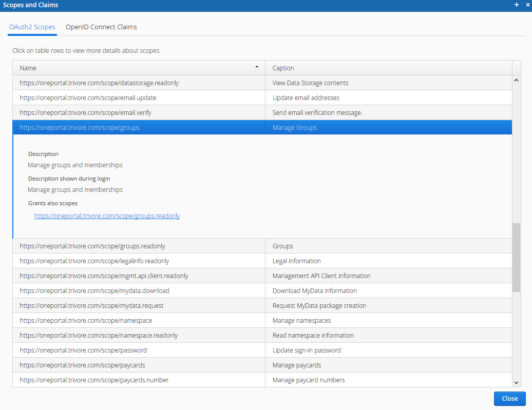Toggle sort arrow in Name column header
Screen dimensions: 532x410
click(x=257, y=68)
